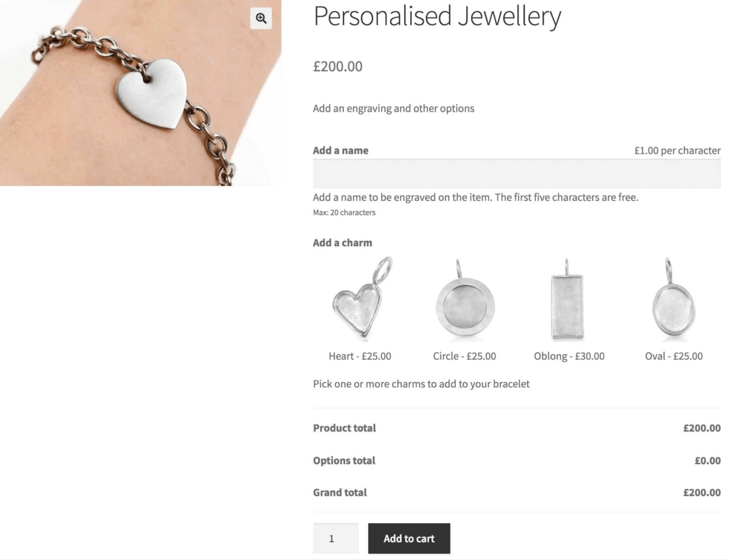
Task: Click the Add a name label
Action: 341,150
